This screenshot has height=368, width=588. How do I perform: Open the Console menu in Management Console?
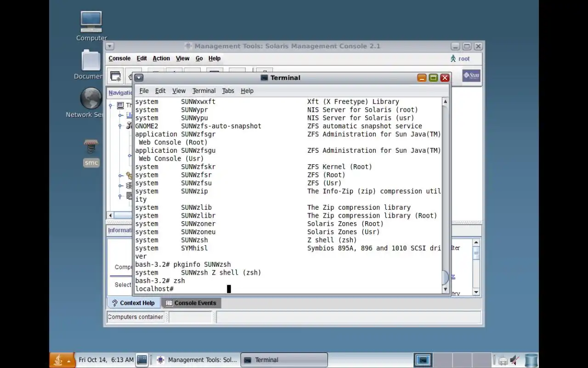click(x=119, y=58)
